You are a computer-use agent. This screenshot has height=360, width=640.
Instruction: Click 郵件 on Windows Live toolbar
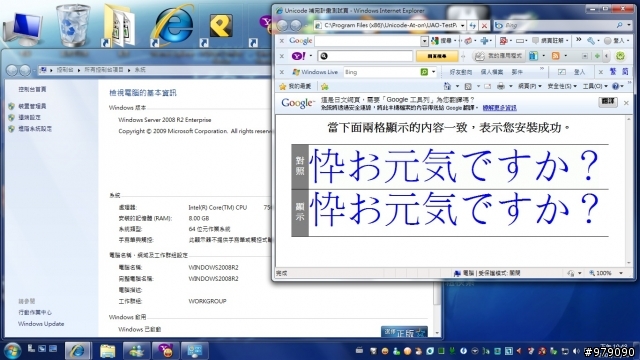click(x=517, y=72)
